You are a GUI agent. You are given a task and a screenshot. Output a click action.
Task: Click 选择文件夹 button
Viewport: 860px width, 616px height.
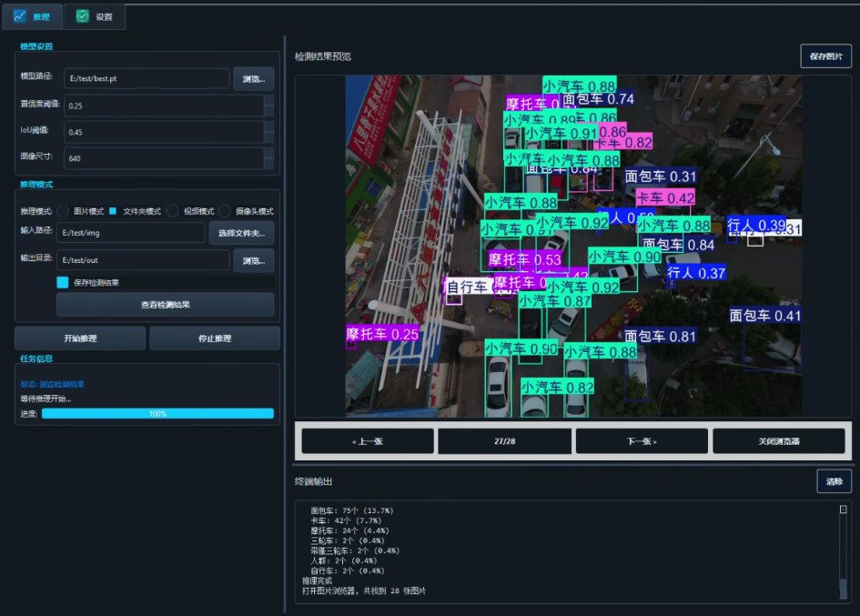[241, 233]
